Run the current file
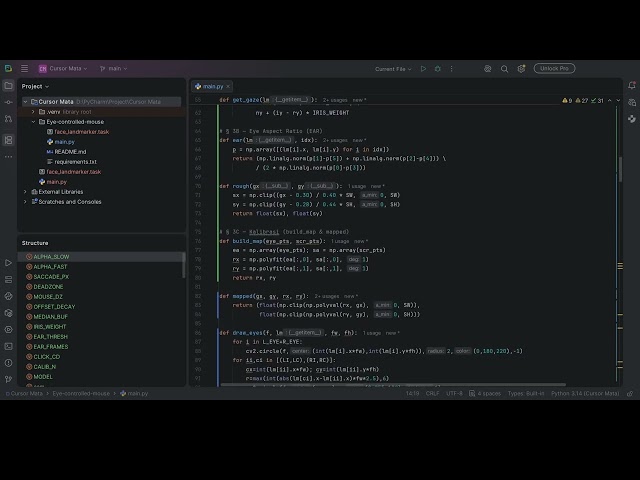Image resolution: width=640 pixels, height=480 pixels. (x=423, y=69)
